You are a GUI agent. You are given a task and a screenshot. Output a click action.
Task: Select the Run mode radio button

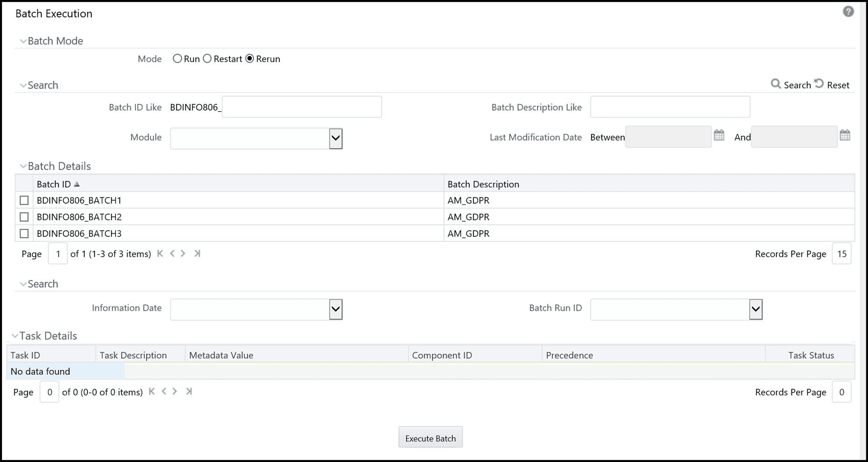pyautogui.click(x=177, y=59)
